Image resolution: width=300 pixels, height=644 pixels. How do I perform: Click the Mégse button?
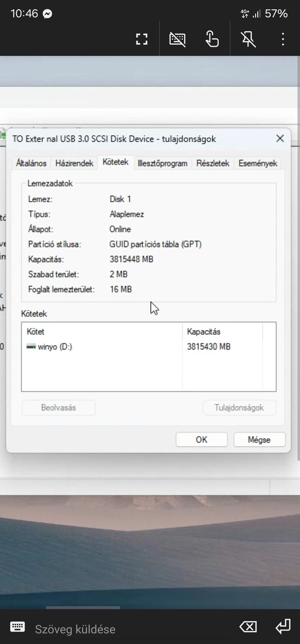coord(259,439)
